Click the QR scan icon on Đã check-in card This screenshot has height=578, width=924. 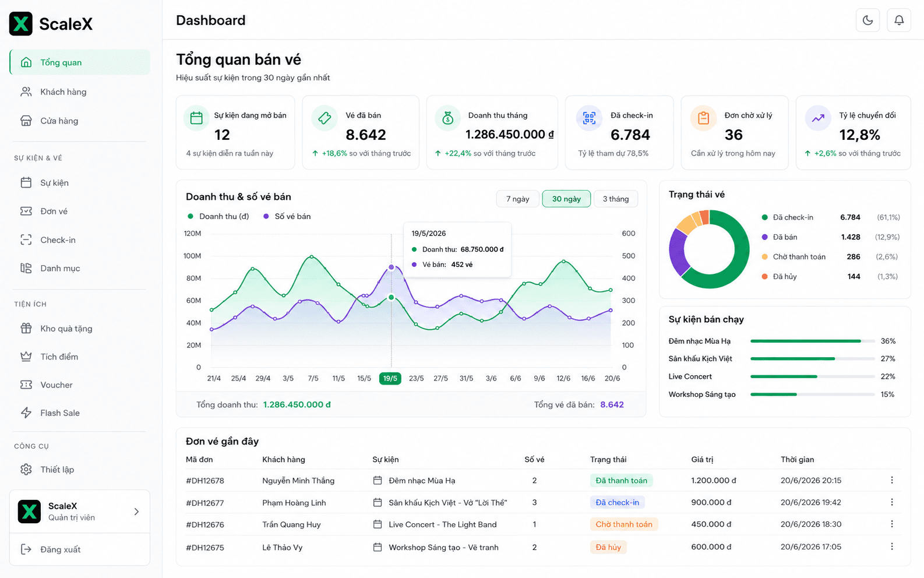pos(589,118)
